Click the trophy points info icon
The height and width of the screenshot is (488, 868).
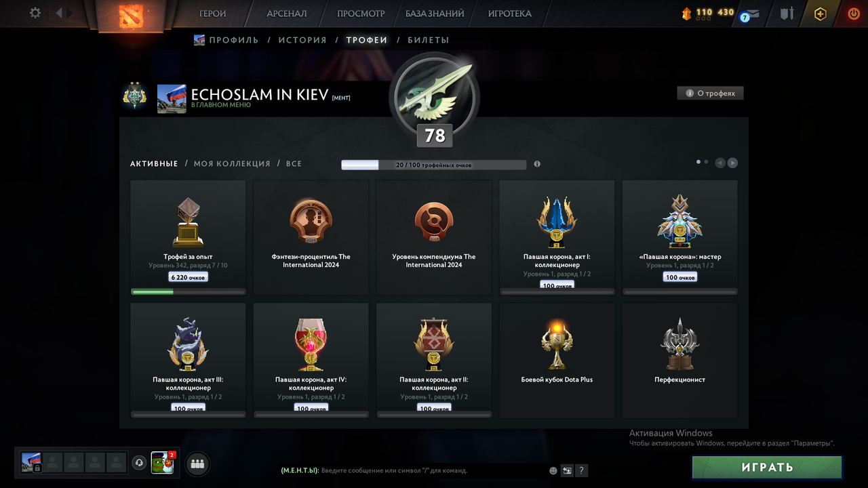coord(537,164)
